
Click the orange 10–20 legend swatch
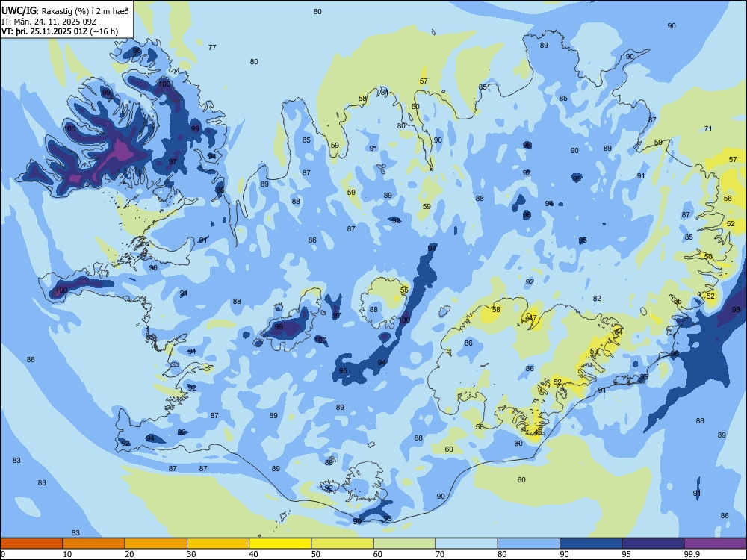(94, 544)
